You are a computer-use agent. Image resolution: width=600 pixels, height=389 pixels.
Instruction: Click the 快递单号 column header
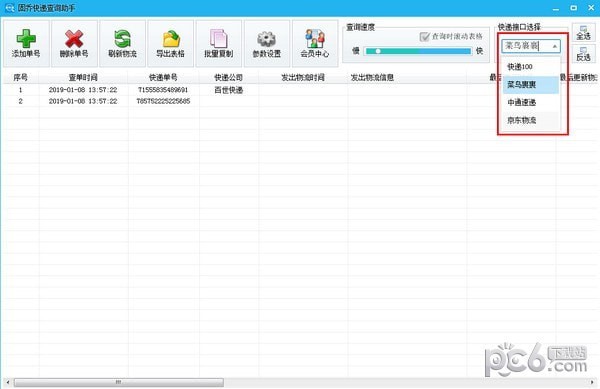[163, 77]
